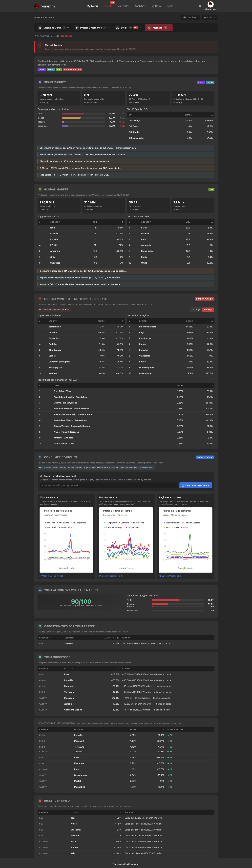Click the search terms input field
252x868 pixels.
coord(109,485)
